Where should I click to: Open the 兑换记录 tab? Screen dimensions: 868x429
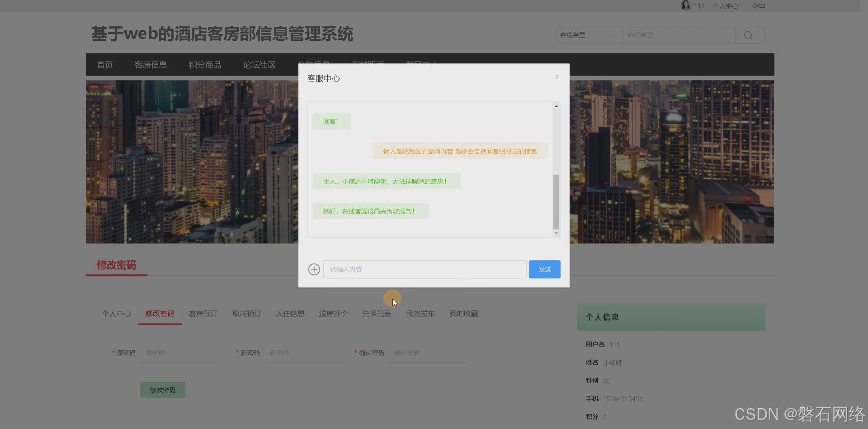[x=377, y=313]
